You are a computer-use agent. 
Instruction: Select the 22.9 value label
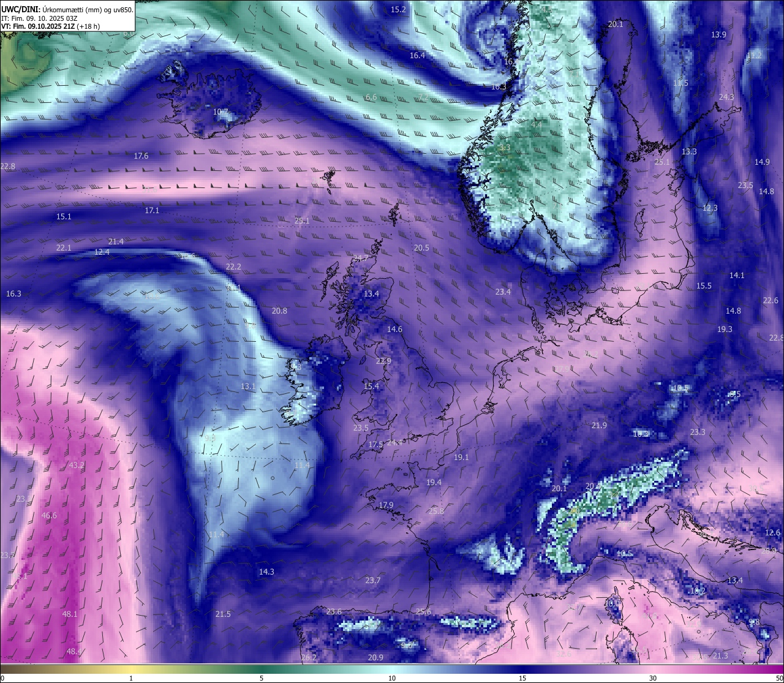pos(383,361)
